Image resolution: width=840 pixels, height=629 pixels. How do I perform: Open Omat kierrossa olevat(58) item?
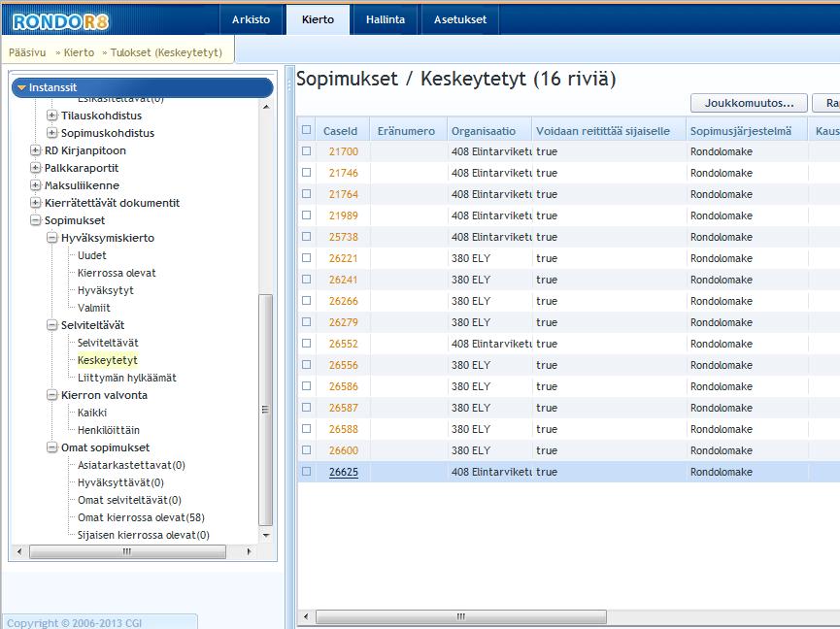click(142, 517)
